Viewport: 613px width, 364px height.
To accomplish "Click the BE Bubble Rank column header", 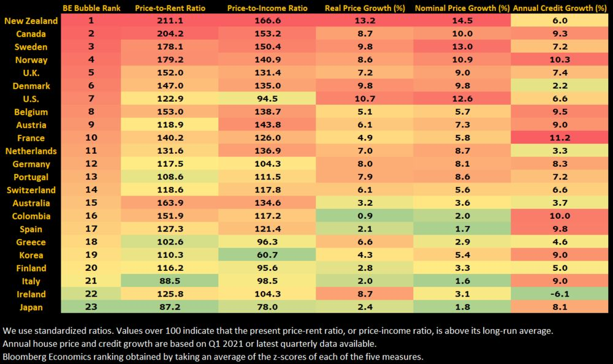I will tap(91, 8).
